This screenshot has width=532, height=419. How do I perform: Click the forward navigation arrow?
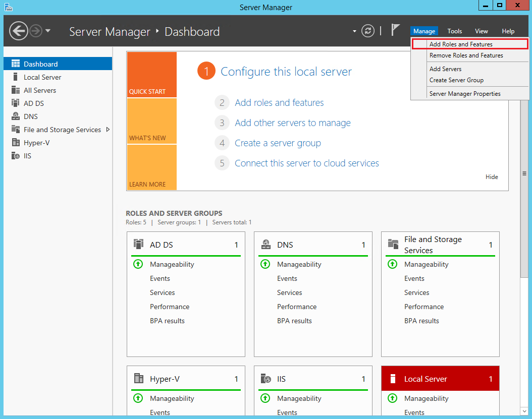(36, 31)
